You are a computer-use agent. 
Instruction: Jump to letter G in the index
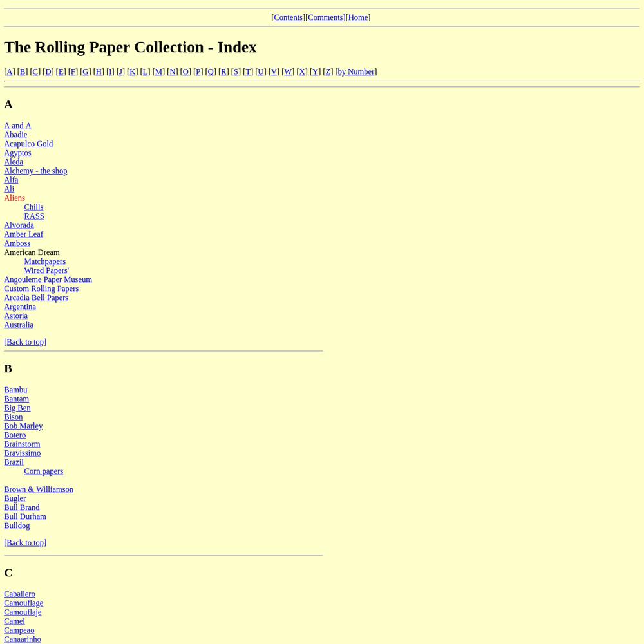click(x=86, y=72)
